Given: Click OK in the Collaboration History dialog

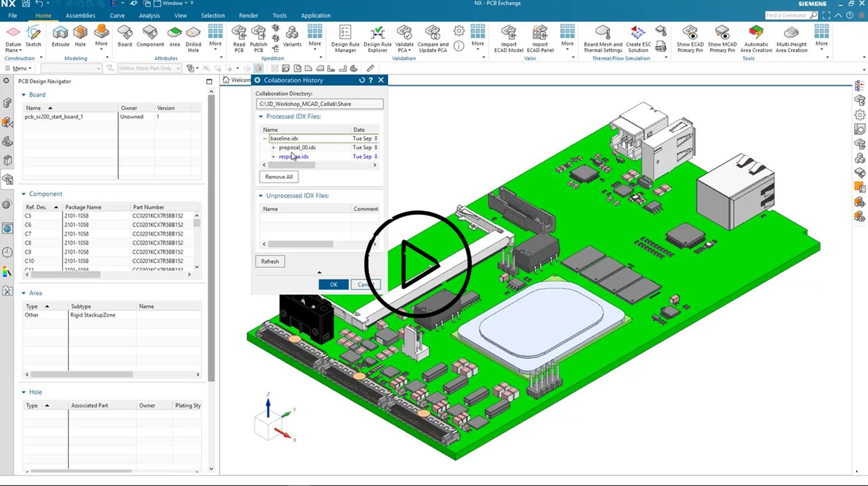Looking at the screenshot, I should point(333,284).
